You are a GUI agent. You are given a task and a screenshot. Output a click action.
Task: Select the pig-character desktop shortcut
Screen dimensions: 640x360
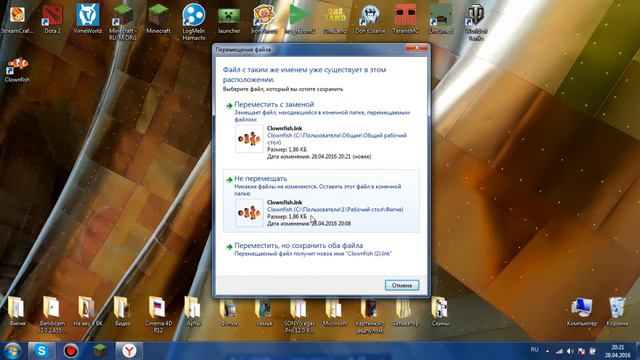[x=264, y=18]
